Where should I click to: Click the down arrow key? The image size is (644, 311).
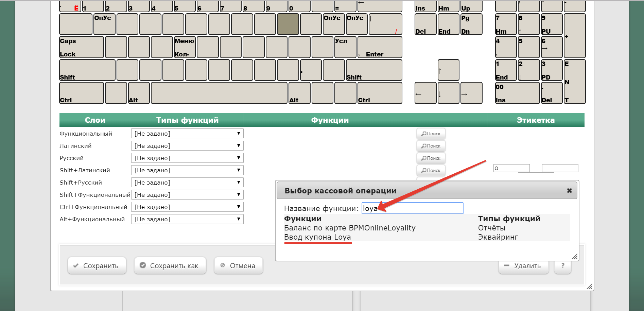(449, 93)
